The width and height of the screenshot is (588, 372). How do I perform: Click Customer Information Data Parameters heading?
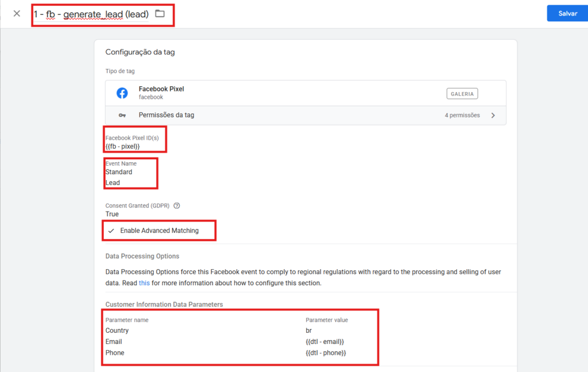[164, 304]
